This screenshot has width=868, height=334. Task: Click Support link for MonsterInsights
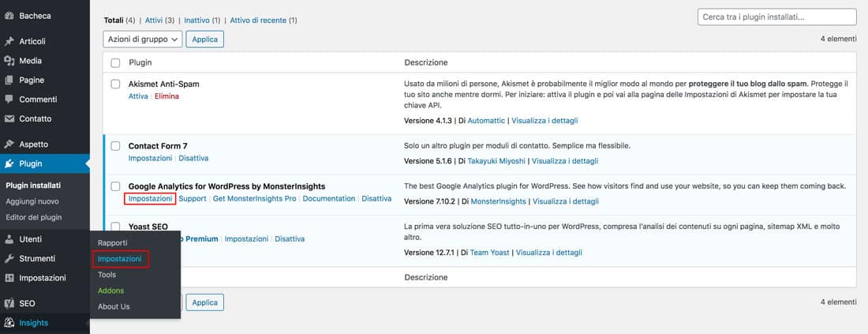(192, 199)
